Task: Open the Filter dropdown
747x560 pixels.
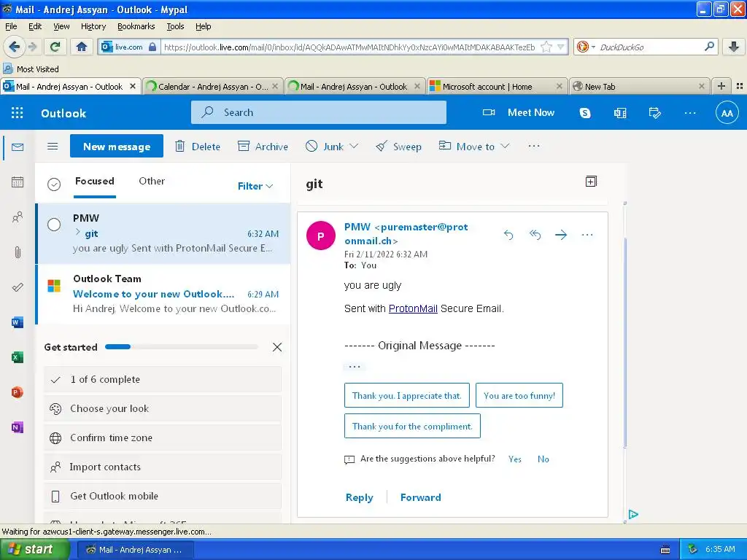Action: [255, 186]
